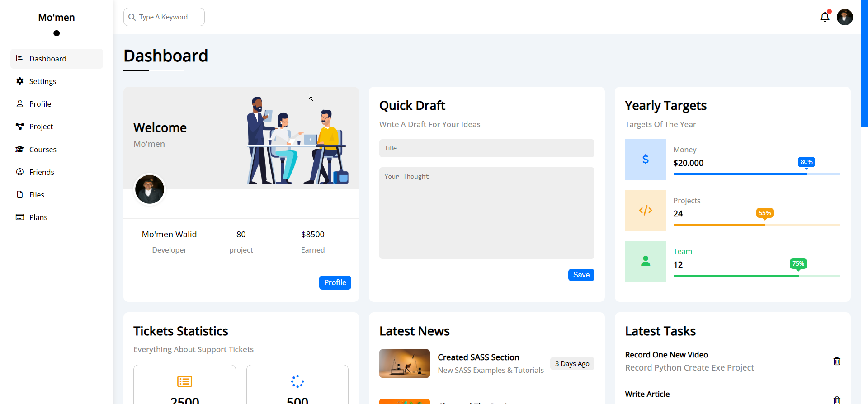Viewport: 868px width, 404px height.
Task: Focus the draft Title input
Action: coord(486,148)
